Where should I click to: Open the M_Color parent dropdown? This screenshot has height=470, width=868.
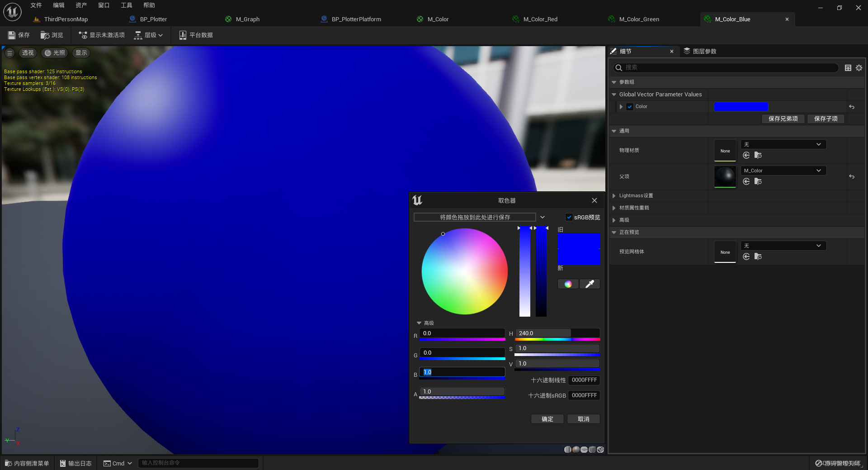[x=783, y=171]
